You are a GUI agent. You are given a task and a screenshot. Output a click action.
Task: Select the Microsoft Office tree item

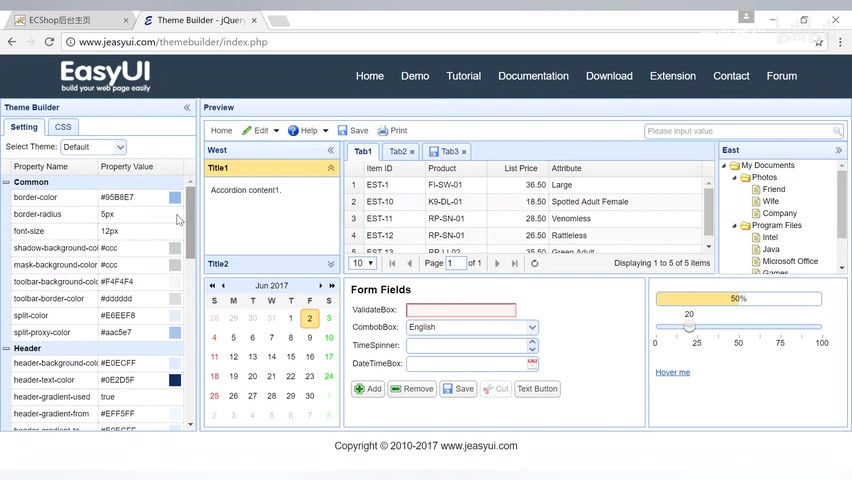click(790, 261)
